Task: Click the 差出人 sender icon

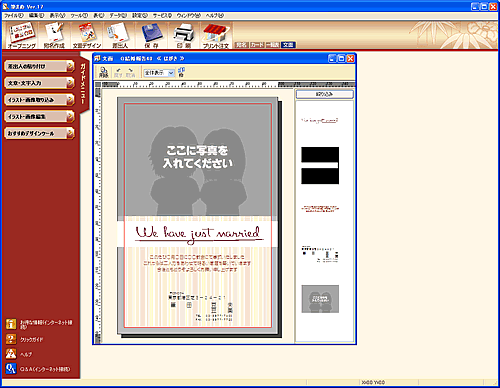Action: click(x=120, y=35)
